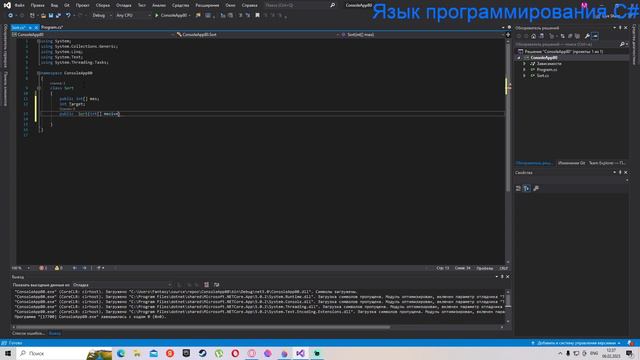Expand the Зависимости node in Solution Explorer
Viewport: 640px width, 360px height.
524,64
